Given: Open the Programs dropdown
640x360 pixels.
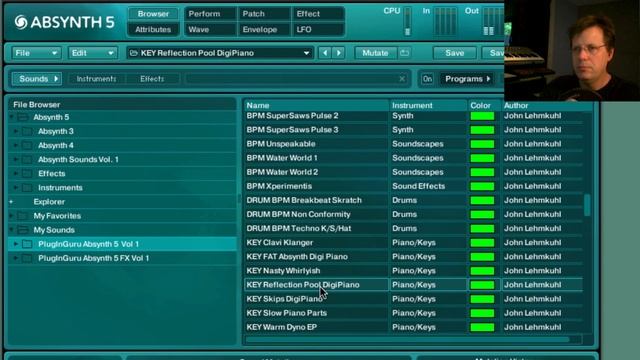Looking at the screenshot, I should 468,79.
